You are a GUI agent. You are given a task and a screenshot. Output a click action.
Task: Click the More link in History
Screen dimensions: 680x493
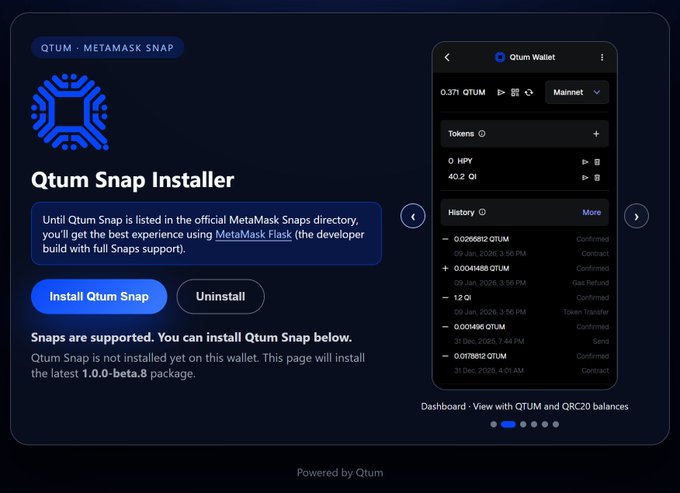point(592,212)
